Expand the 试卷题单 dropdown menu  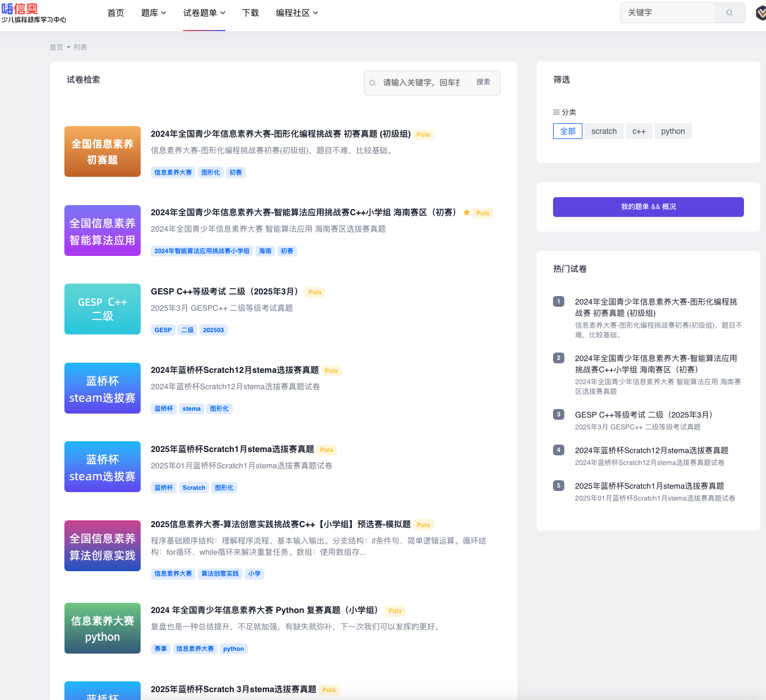(204, 13)
